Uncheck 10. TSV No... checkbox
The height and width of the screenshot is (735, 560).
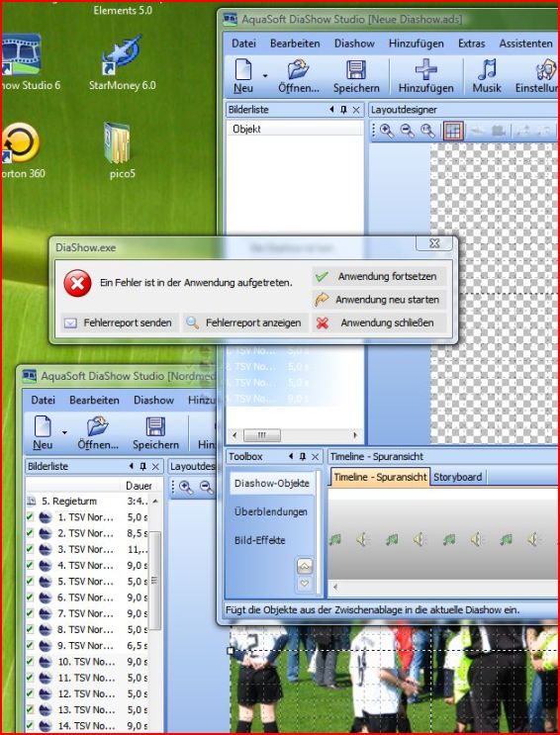click(30, 662)
